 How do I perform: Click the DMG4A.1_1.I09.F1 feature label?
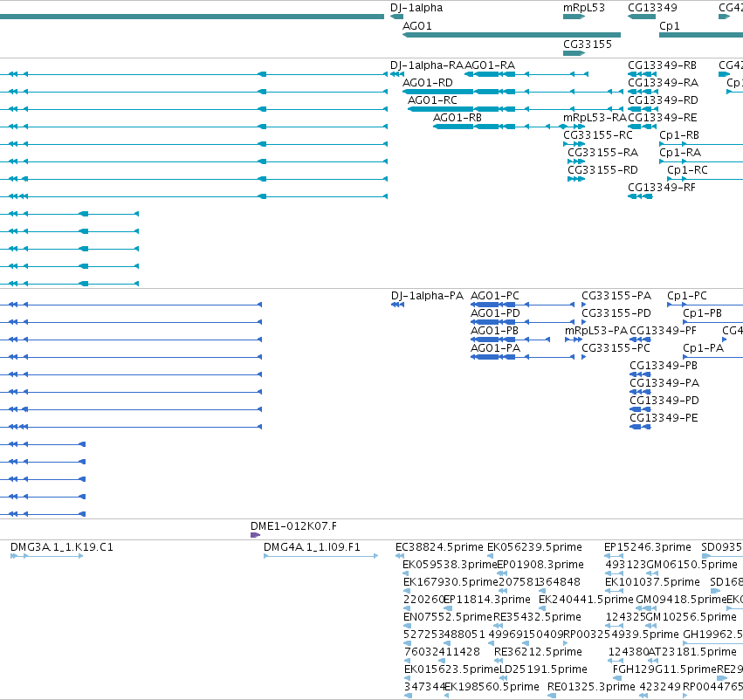(x=312, y=547)
